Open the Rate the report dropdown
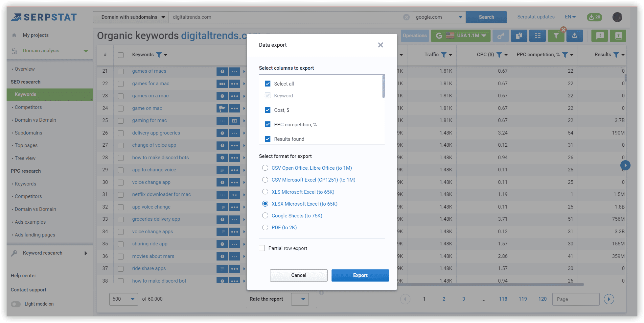Image resolution: width=644 pixels, height=323 pixels. click(300, 299)
